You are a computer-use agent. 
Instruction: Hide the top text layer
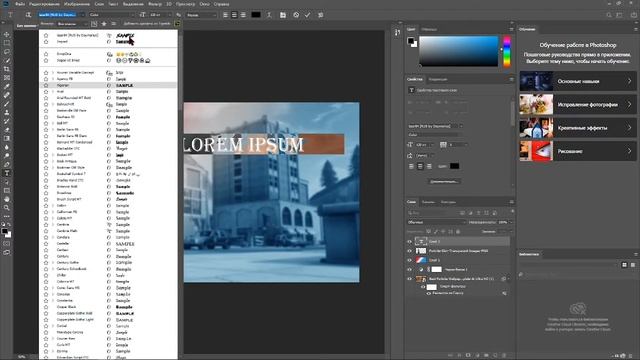pyautogui.click(x=409, y=242)
